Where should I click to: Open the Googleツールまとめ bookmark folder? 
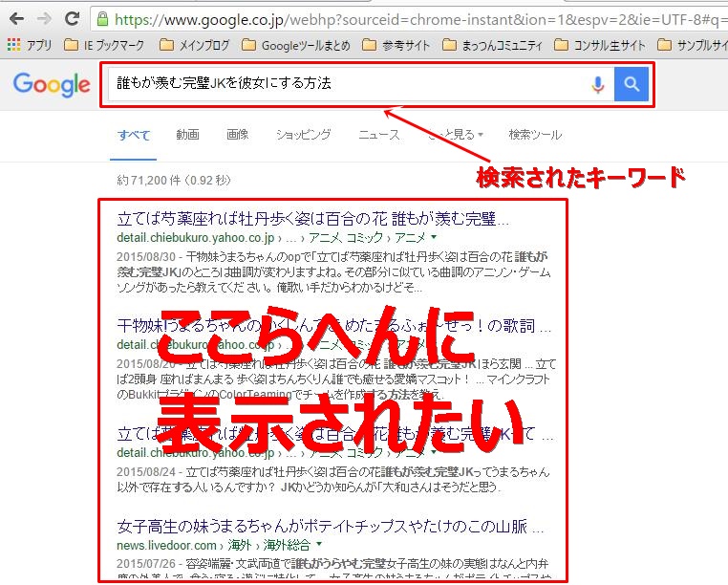coord(296,45)
